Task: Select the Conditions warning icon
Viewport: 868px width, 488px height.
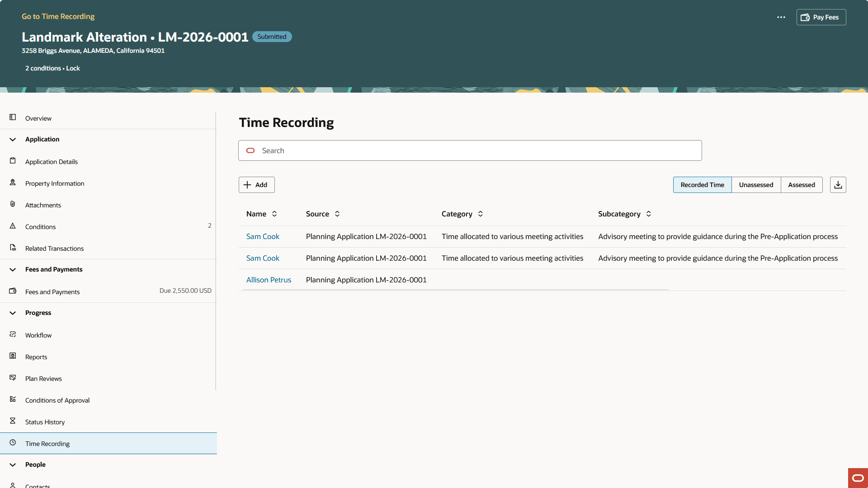Action: pos(12,225)
